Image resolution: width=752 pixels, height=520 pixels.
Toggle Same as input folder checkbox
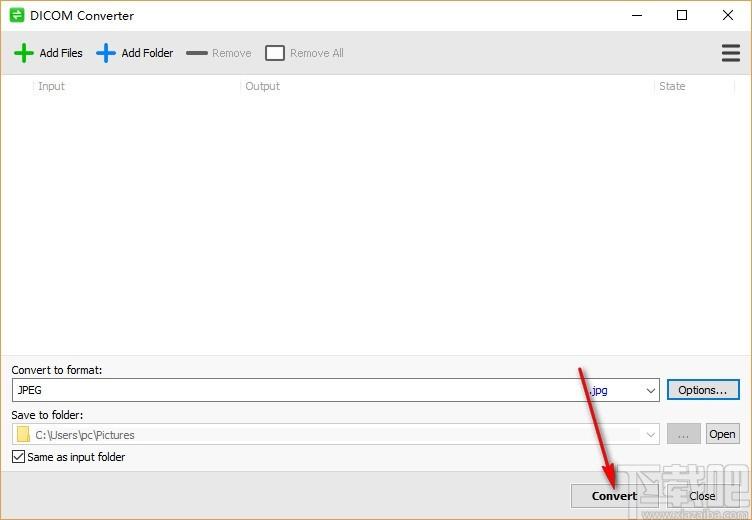pyautogui.click(x=18, y=457)
